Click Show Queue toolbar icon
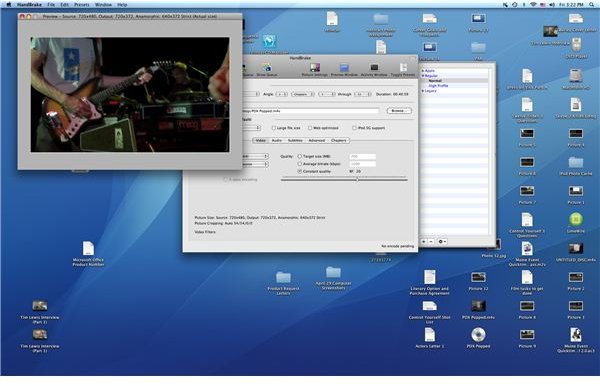 tap(267, 70)
